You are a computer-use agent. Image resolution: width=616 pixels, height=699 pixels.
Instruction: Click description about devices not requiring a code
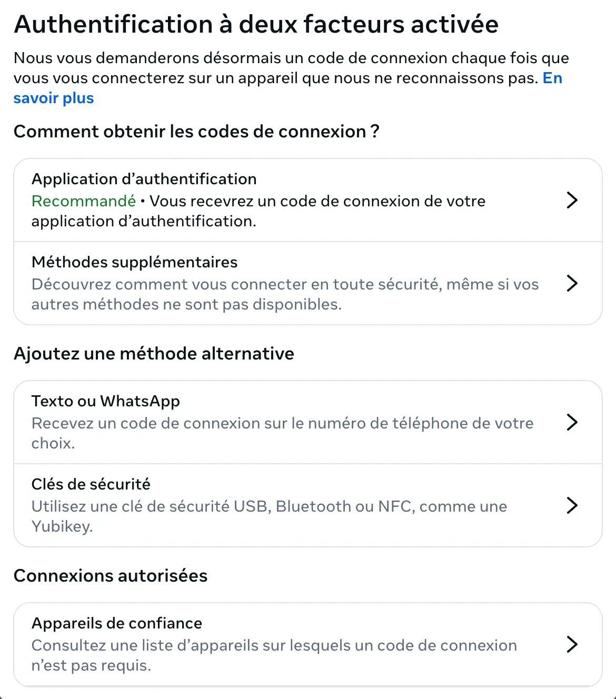[274, 655]
